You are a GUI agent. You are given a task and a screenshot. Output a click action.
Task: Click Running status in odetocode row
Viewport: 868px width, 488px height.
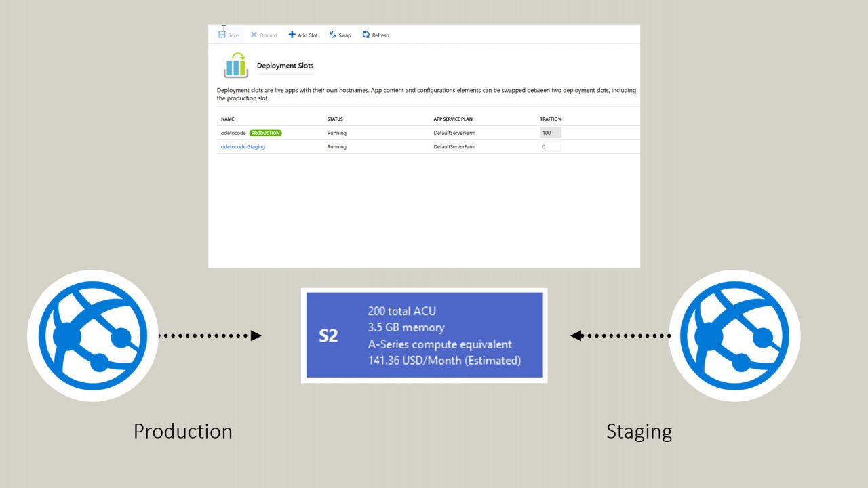pos(336,133)
